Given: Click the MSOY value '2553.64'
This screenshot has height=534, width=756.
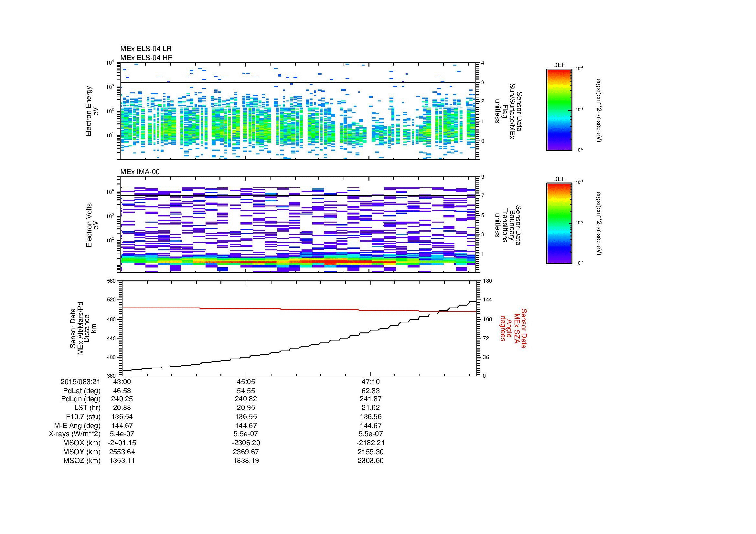Looking at the screenshot, I should click(x=122, y=452).
